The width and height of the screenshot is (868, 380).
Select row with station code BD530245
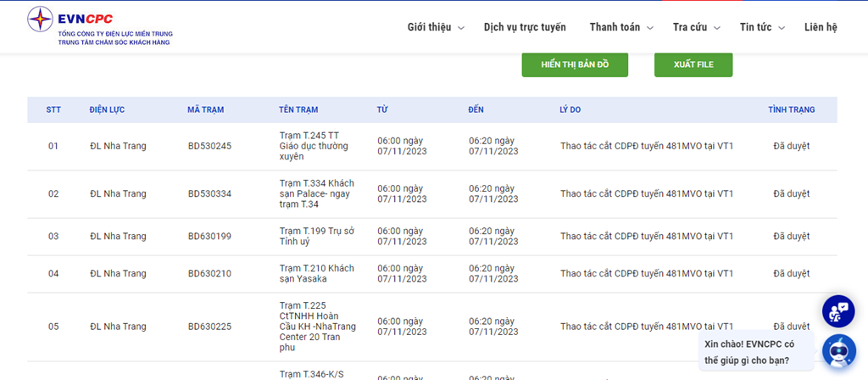[209, 146]
